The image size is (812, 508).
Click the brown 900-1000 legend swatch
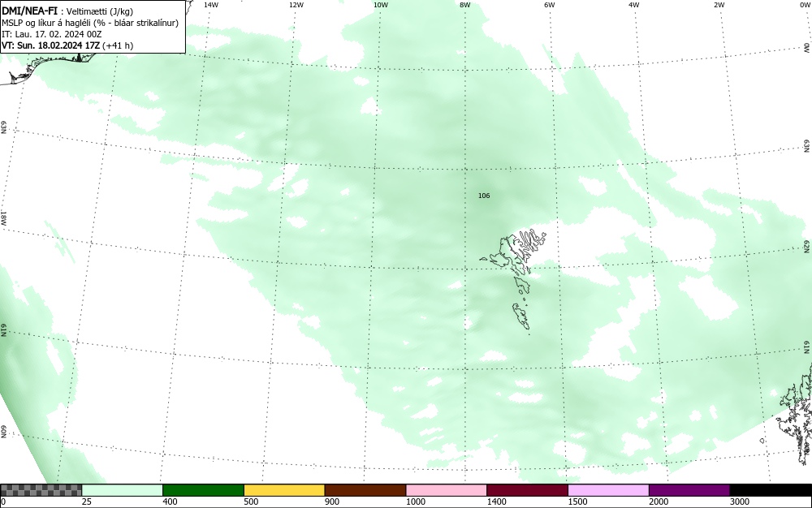(365, 490)
